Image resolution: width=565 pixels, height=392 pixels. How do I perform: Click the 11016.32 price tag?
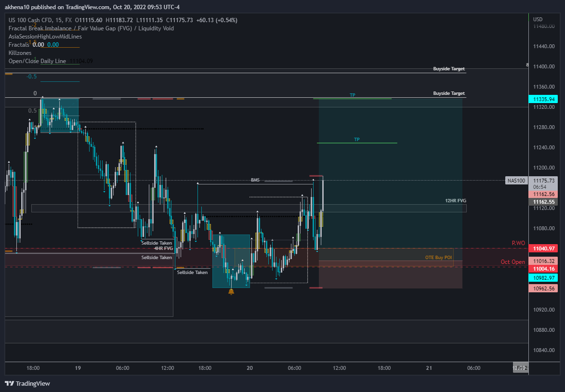tap(543, 261)
